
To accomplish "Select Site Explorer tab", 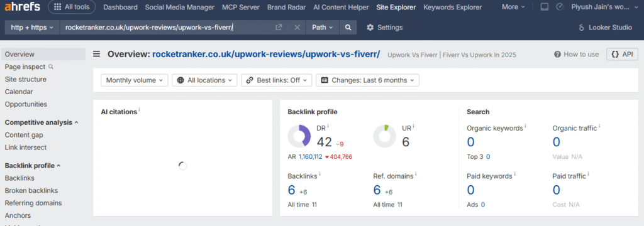I will point(396,7).
